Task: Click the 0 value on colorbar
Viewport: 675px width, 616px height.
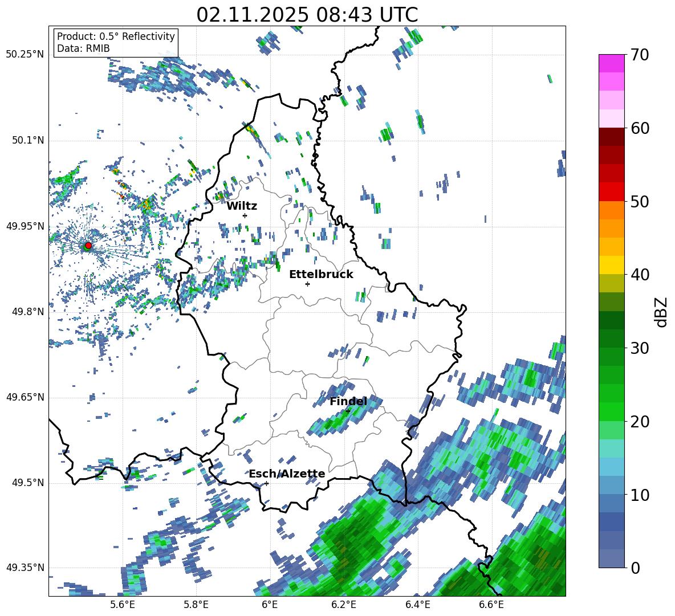Action: [635, 568]
